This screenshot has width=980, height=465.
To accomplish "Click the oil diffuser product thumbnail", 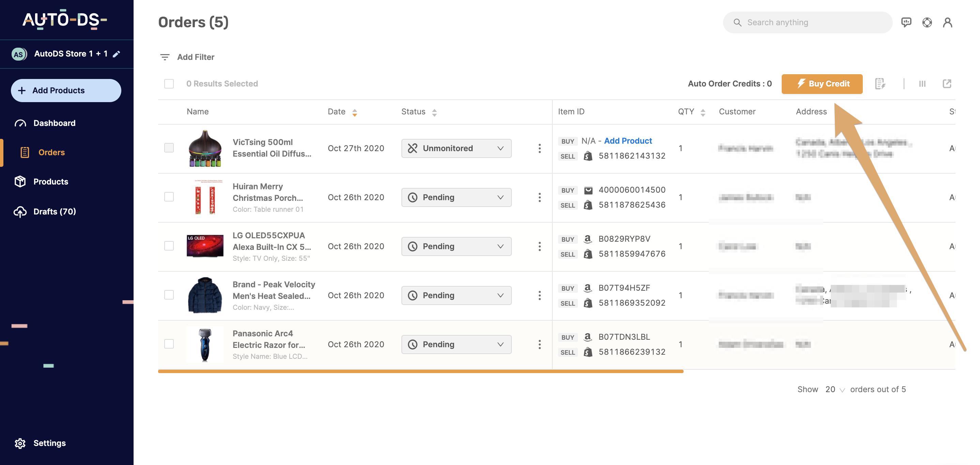I will click(205, 148).
